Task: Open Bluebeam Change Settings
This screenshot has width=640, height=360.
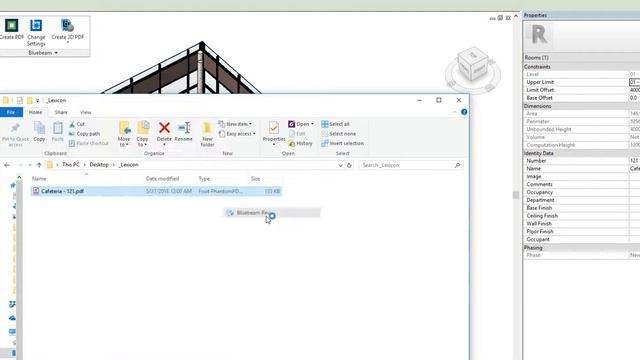Action: tap(36, 33)
